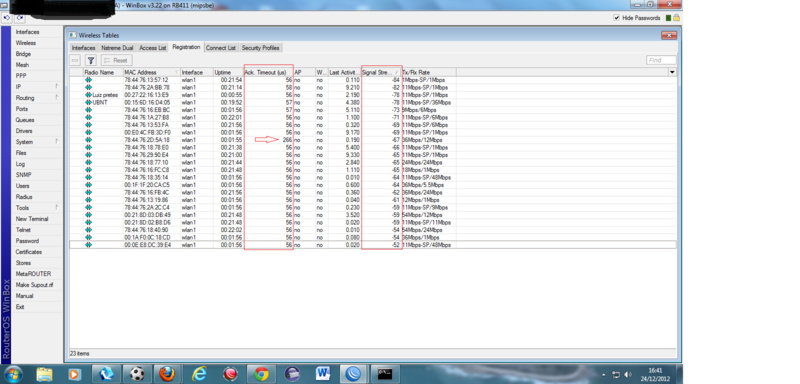Click the redo arrow icon
Screen dimensions: 800x384
click(x=19, y=18)
